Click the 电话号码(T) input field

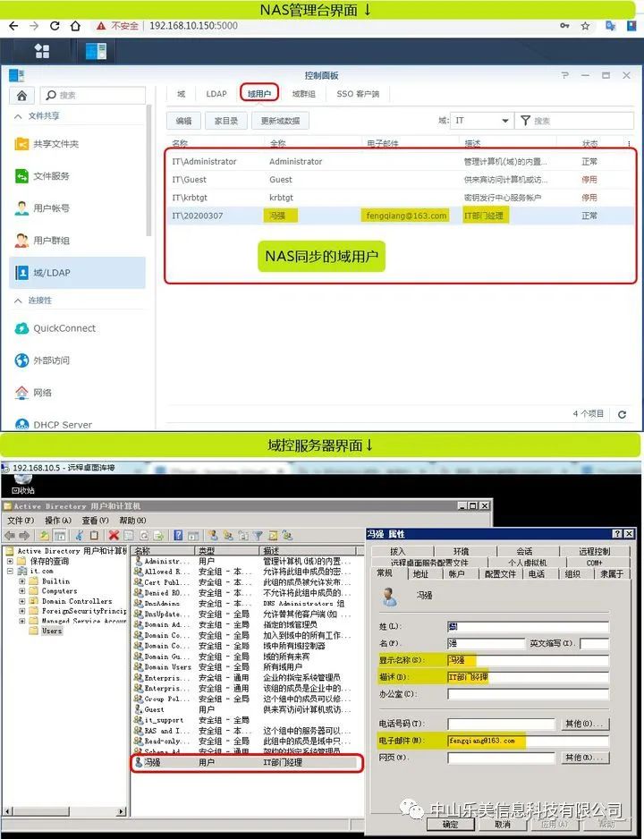coord(501,724)
